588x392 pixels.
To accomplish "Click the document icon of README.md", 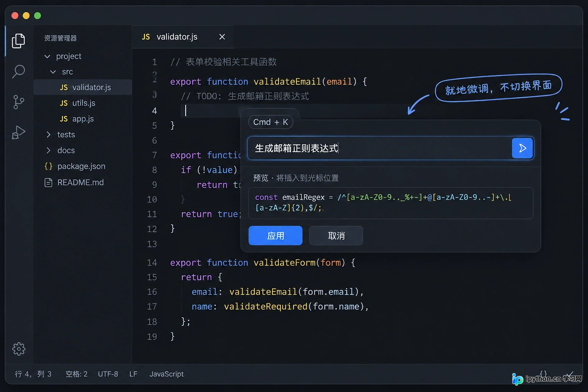I will (x=48, y=182).
